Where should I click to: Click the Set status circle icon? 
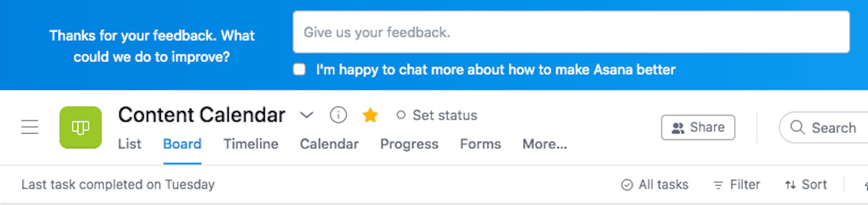coord(401,115)
